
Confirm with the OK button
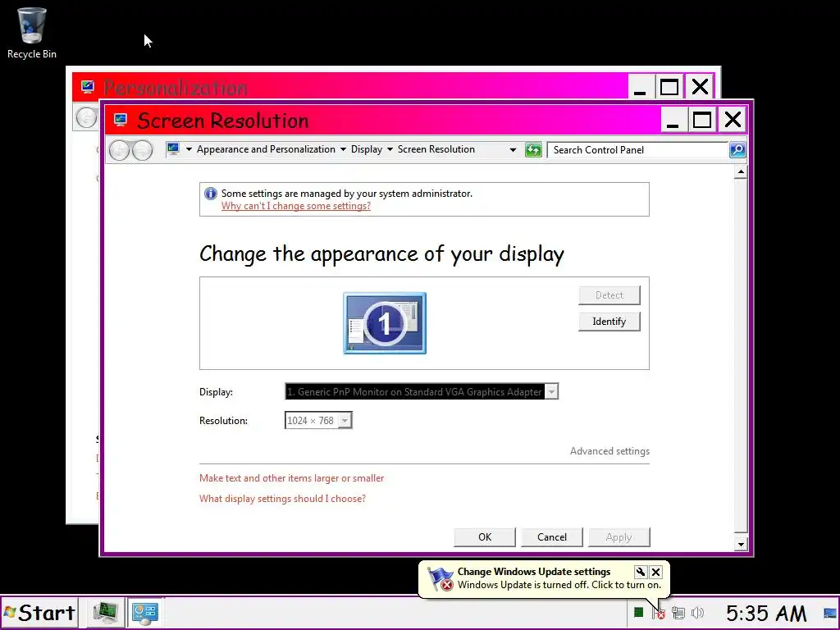[485, 537]
